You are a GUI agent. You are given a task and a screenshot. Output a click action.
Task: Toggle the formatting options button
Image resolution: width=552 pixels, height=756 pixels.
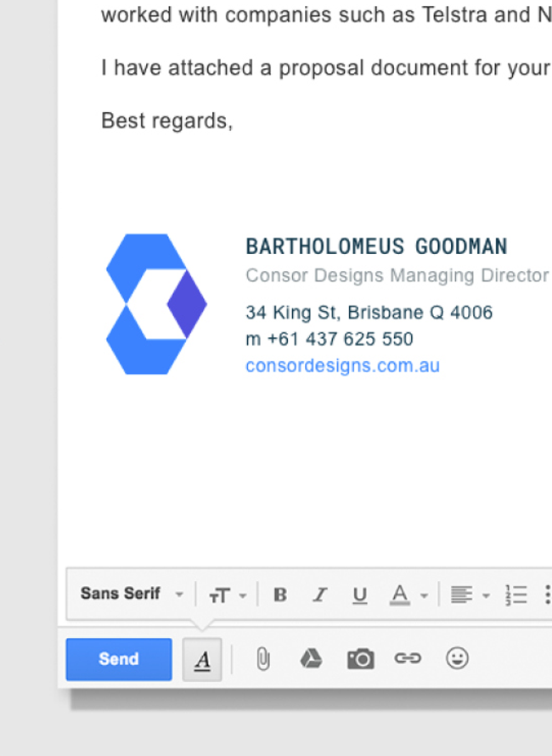coord(202,659)
